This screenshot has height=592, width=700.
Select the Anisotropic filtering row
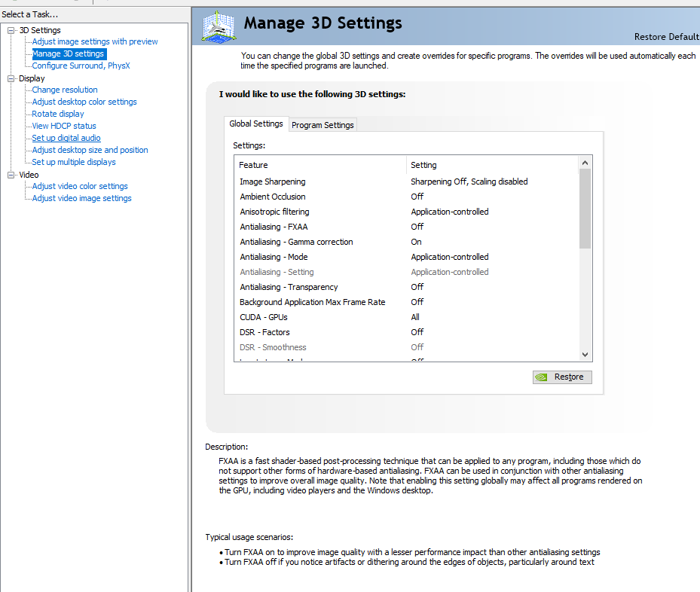point(406,212)
